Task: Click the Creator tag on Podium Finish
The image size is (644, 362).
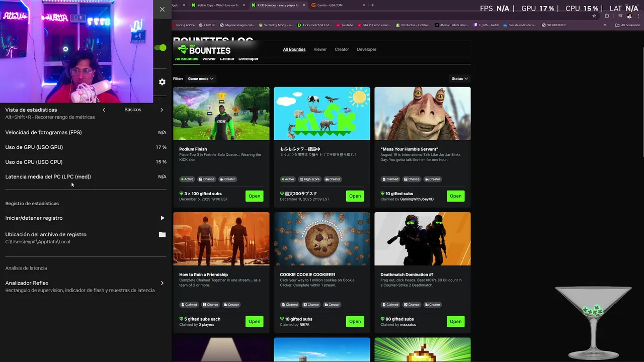Action: 228,179
